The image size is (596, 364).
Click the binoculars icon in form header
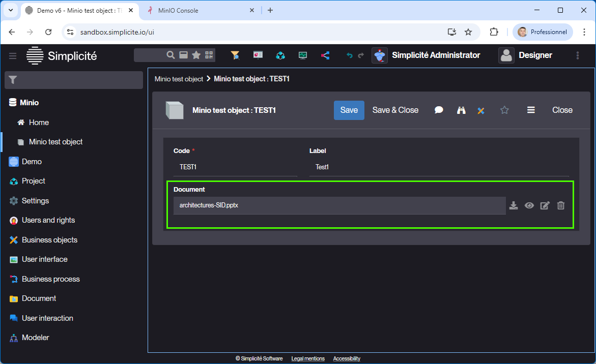coord(461,110)
